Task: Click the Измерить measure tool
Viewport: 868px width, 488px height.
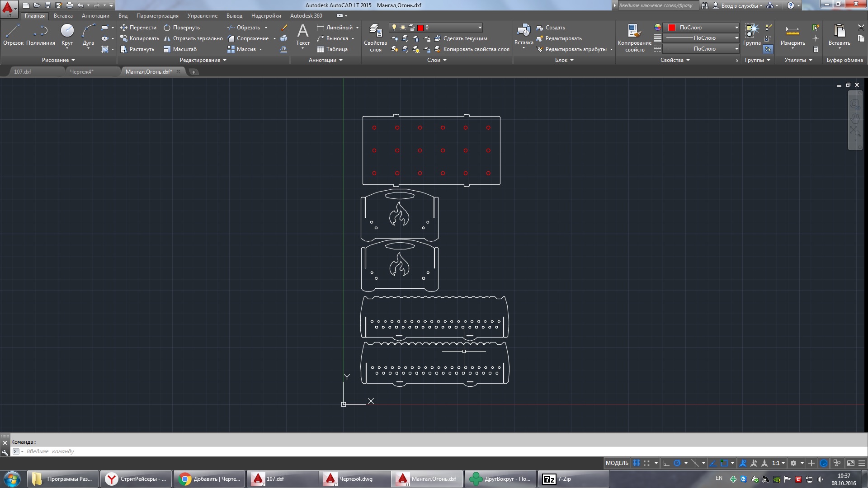Action: (x=793, y=35)
